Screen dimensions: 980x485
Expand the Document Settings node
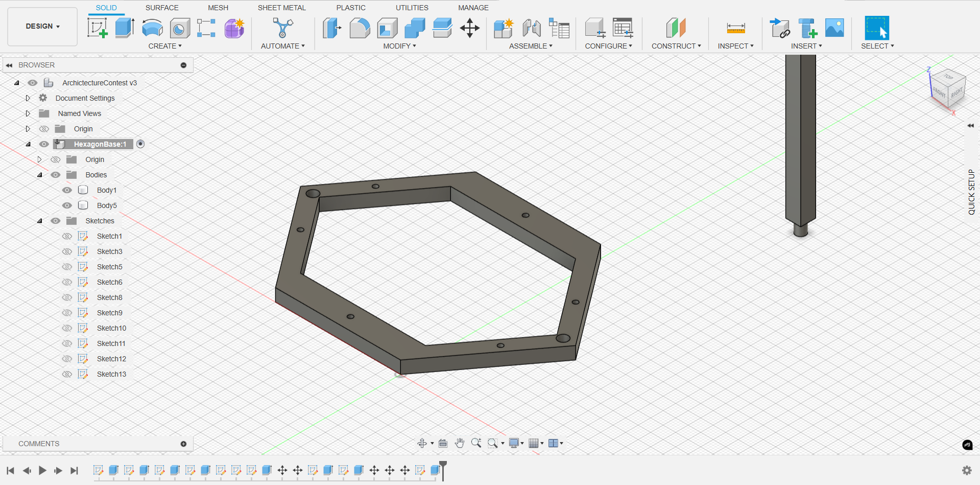click(28, 98)
